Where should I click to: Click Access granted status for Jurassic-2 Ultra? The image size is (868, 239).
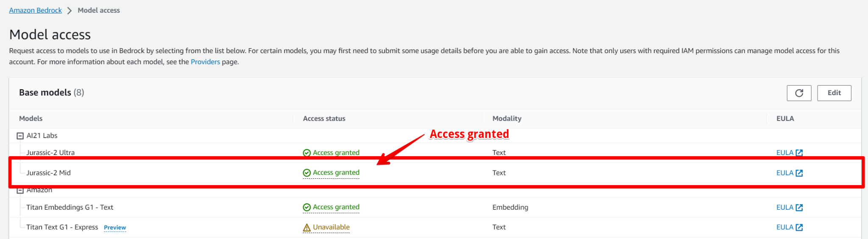pos(336,152)
